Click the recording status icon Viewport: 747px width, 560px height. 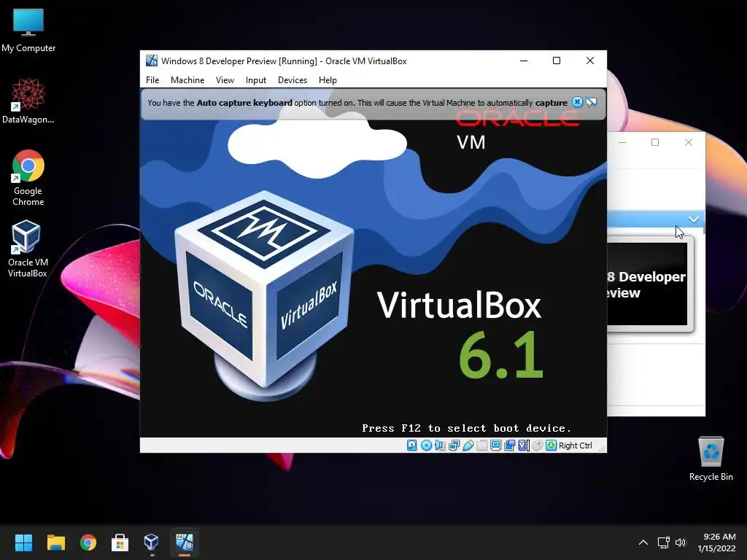click(x=509, y=446)
